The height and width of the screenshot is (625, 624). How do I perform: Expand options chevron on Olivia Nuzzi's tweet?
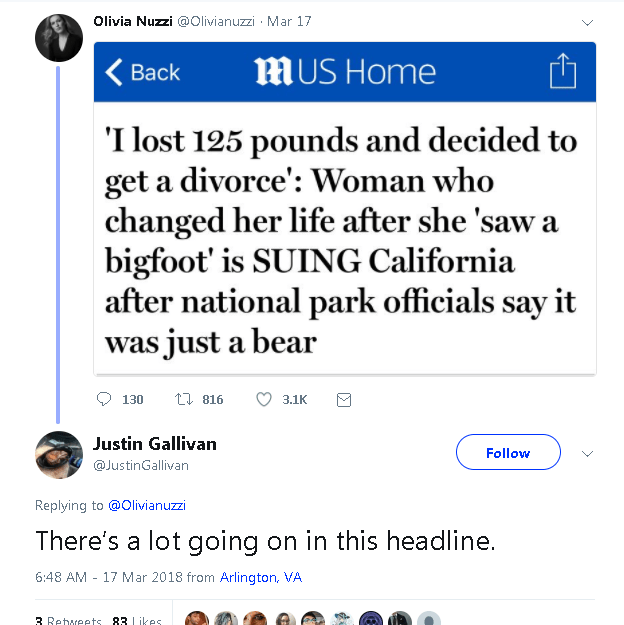click(x=587, y=21)
